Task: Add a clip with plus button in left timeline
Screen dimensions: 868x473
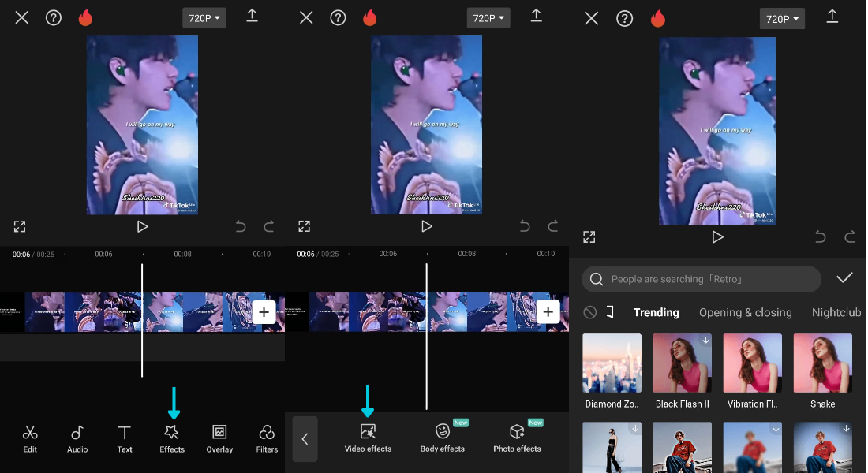Action: tap(264, 312)
